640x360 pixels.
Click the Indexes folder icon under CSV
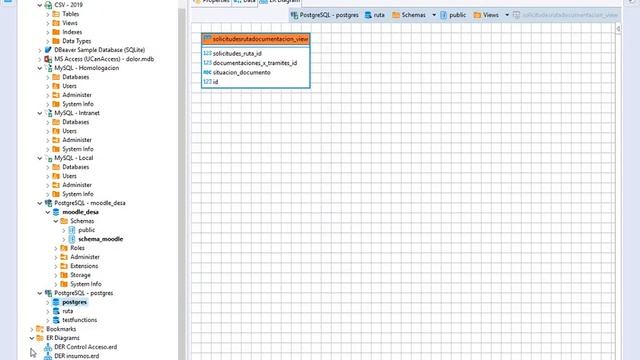pyautogui.click(x=56, y=32)
